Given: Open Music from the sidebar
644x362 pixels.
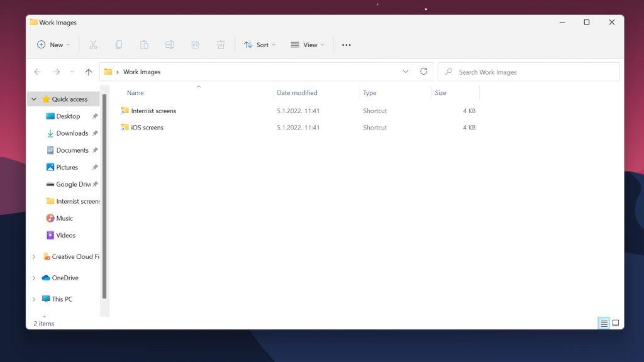Looking at the screenshot, I should (65, 218).
